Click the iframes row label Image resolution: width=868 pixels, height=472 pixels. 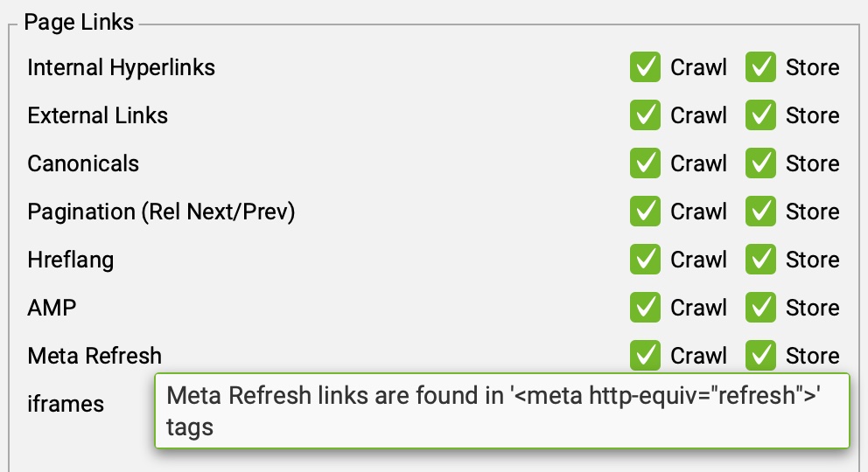pyautogui.click(x=66, y=404)
